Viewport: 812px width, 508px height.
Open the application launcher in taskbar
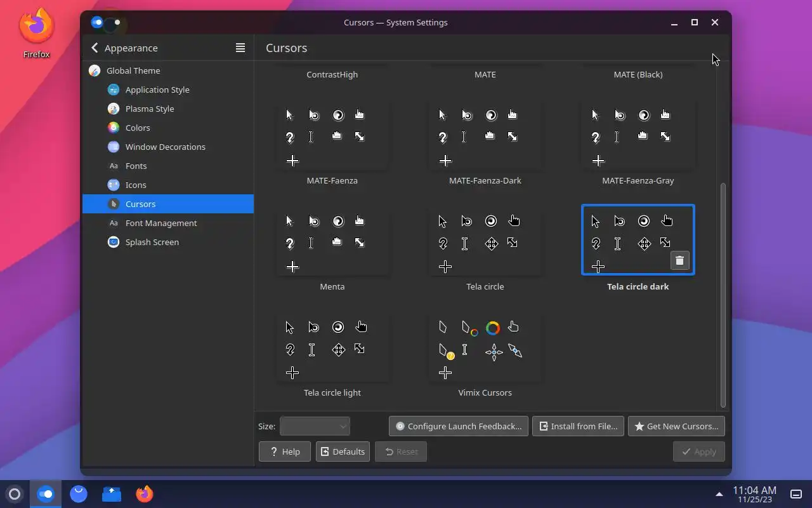pyautogui.click(x=15, y=493)
